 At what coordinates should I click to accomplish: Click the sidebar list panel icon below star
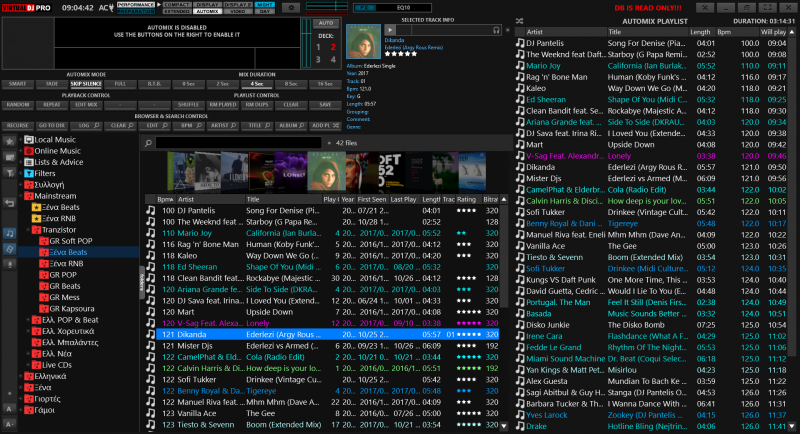pyautogui.click(x=9, y=158)
